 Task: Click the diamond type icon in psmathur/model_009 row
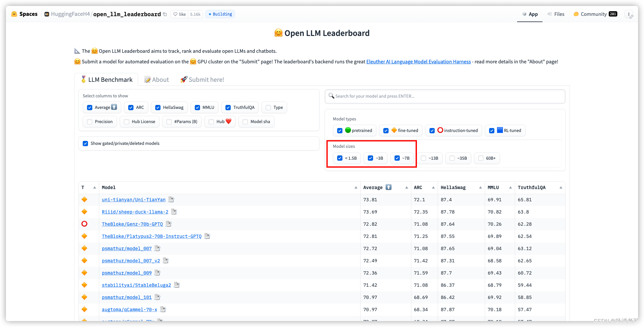(x=84, y=273)
